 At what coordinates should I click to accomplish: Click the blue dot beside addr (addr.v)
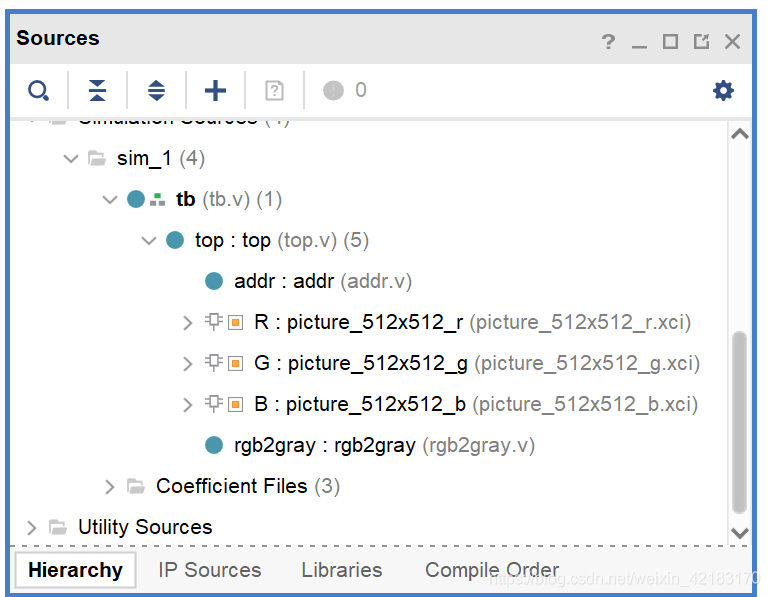214,281
